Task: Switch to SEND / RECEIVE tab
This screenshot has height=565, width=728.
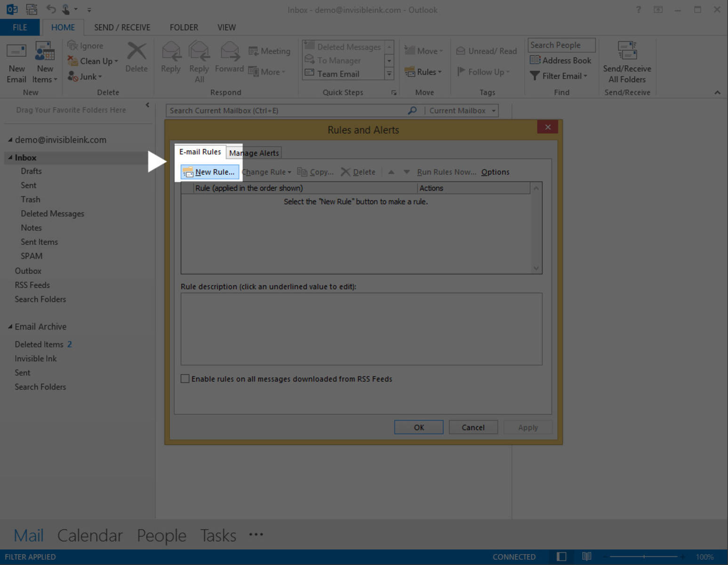Action: (x=122, y=27)
